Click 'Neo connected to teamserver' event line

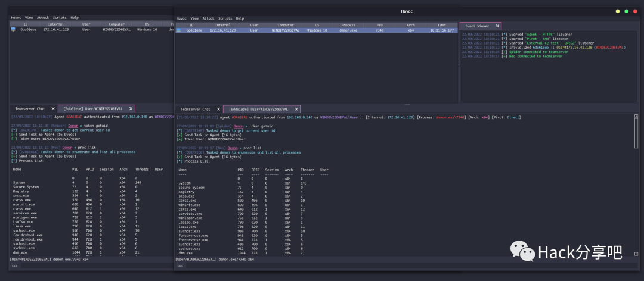512,56
